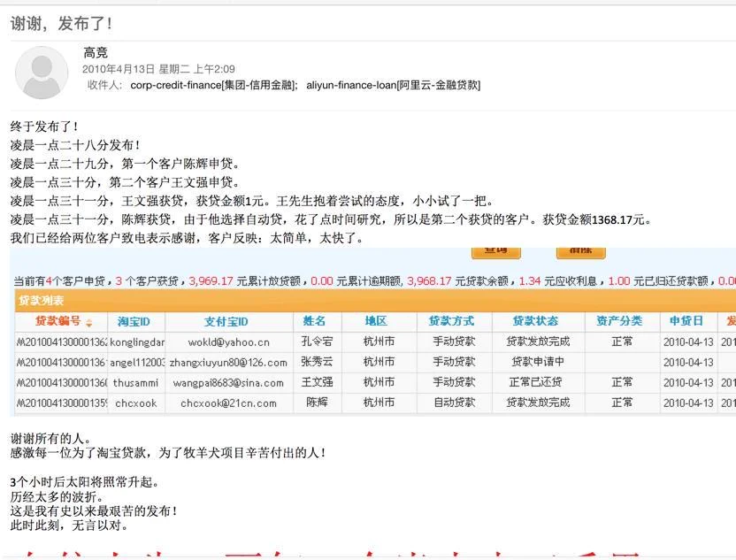
Task: Click the 贷款方式 column header
Action: click(x=451, y=321)
